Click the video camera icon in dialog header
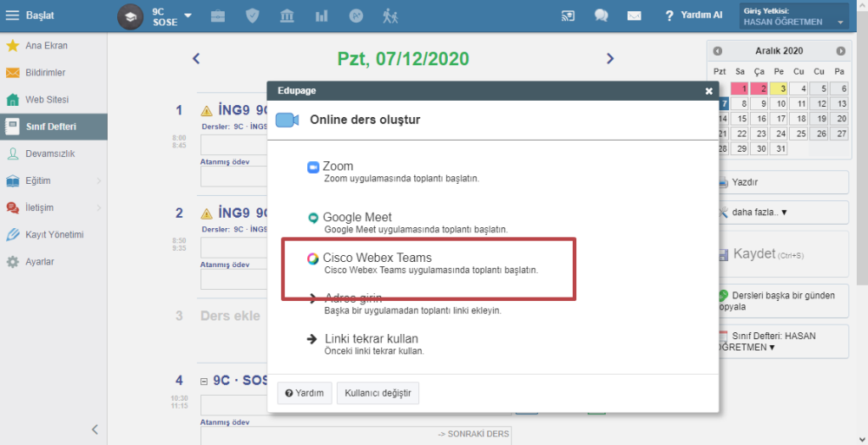Screen dimensions: 868x445 pyautogui.click(x=287, y=120)
